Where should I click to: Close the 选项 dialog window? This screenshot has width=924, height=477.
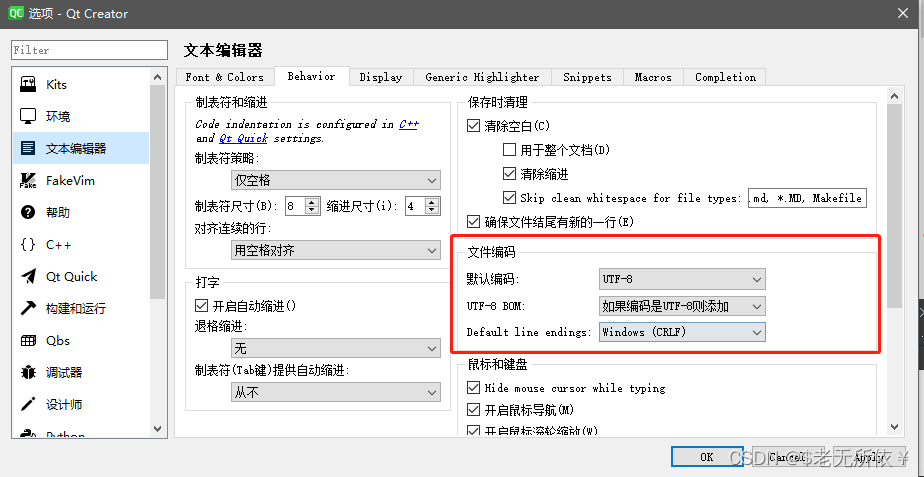coord(902,13)
